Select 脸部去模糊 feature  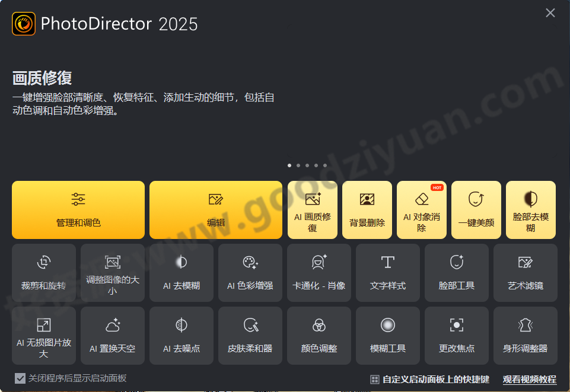(530, 210)
